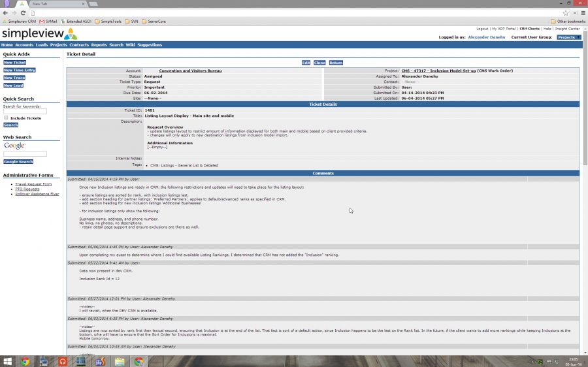Open the Travel Request Form link
Viewport: 588px width, 367px height.
tap(33, 184)
